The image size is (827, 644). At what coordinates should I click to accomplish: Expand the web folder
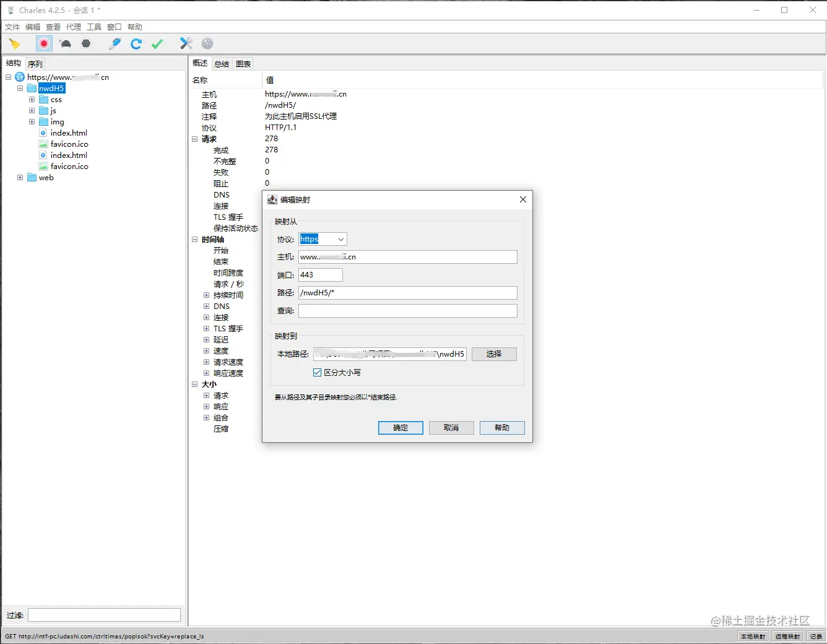20,177
